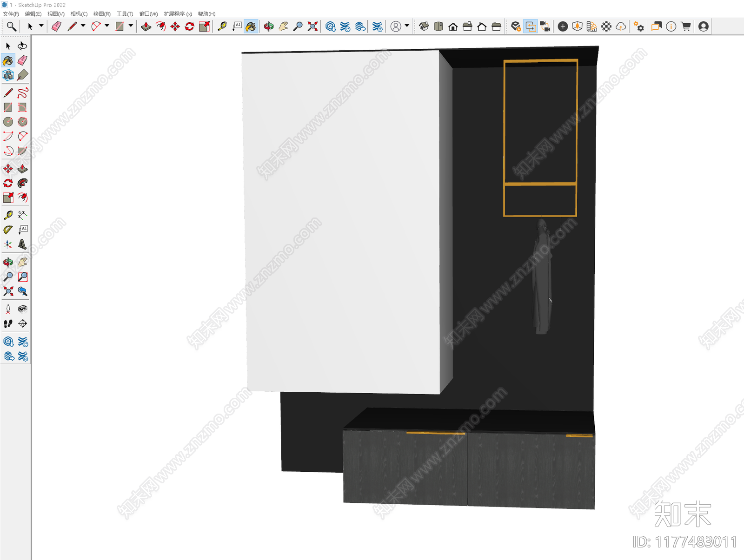The width and height of the screenshot is (744, 560).
Task: Select the Tag tool
Action: (22, 75)
